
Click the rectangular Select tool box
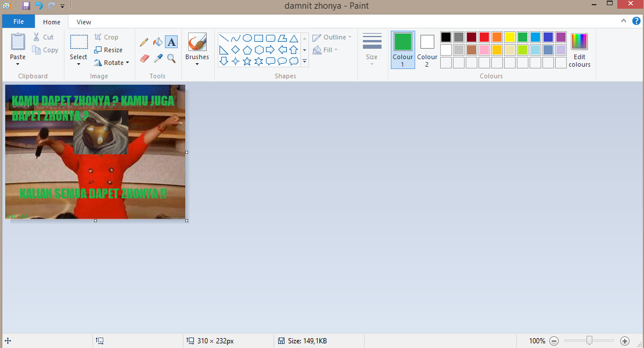[x=78, y=42]
